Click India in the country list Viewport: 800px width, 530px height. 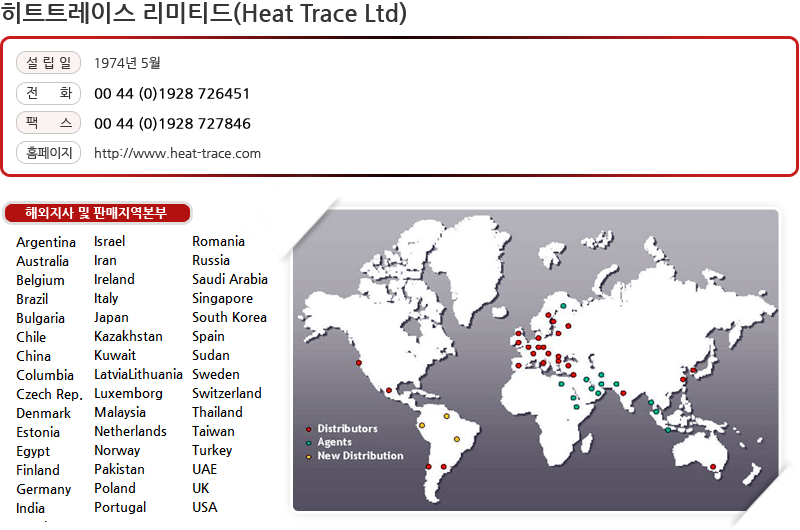coord(31,508)
